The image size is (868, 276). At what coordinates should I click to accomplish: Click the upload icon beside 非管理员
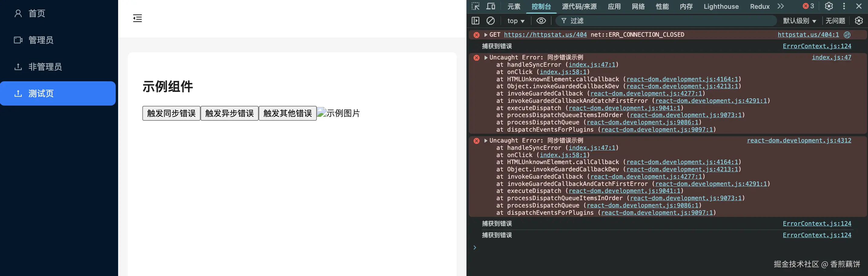18,67
